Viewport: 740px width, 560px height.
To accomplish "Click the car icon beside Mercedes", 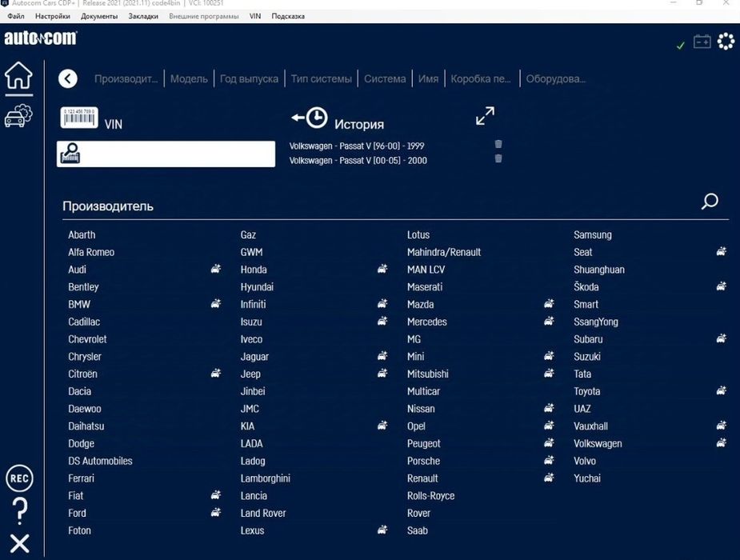I will pos(549,322).
